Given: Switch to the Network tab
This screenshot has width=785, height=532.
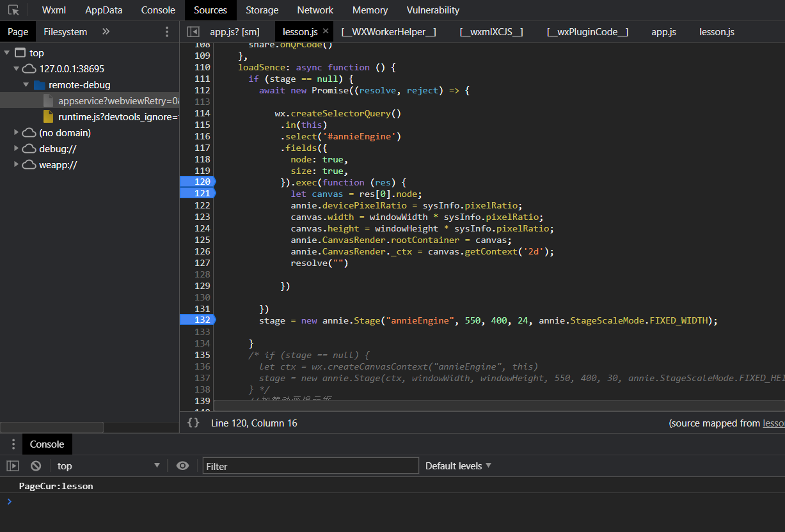Looking at the screenshot, I should 315,10.
